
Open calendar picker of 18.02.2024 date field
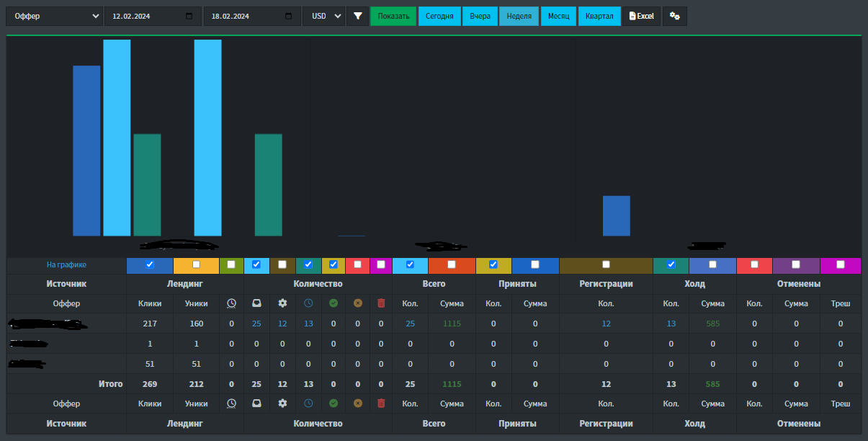point(289,16)
